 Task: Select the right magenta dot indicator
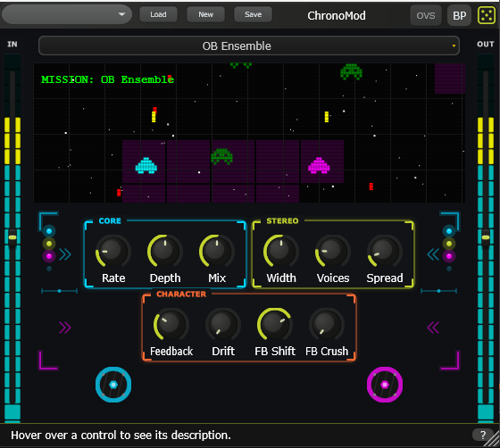pyautogui.click(x=449, y=256)
